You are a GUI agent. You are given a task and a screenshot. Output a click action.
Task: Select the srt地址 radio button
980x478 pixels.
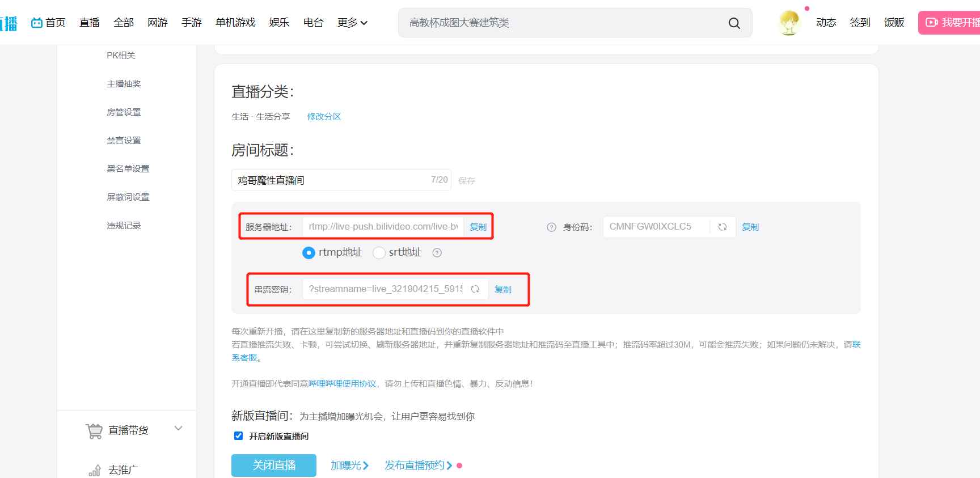click(379, 253)
